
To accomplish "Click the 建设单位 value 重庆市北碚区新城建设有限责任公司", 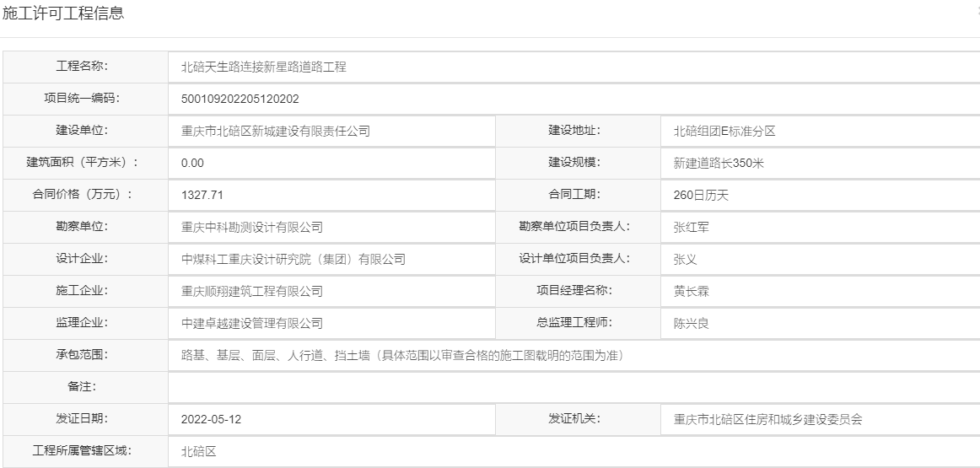I will (x=276, y=132).
